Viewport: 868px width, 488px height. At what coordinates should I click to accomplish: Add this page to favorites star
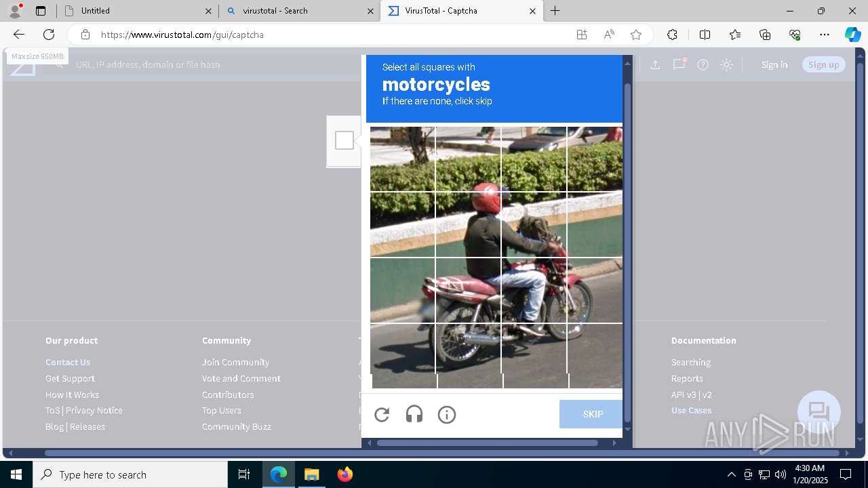(636, 35)
